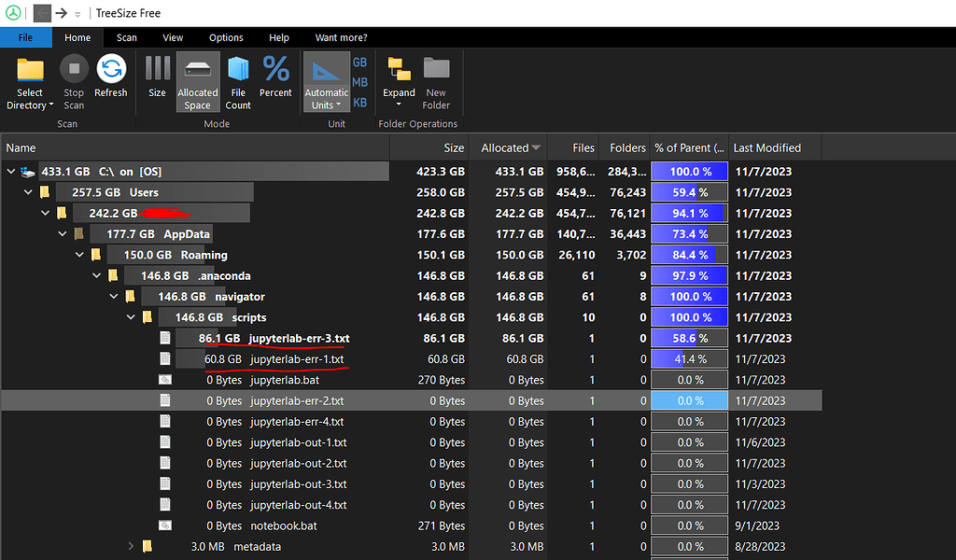Click the Select Directory folder icon
956x560 pixels.
click(x=30, y=71)
